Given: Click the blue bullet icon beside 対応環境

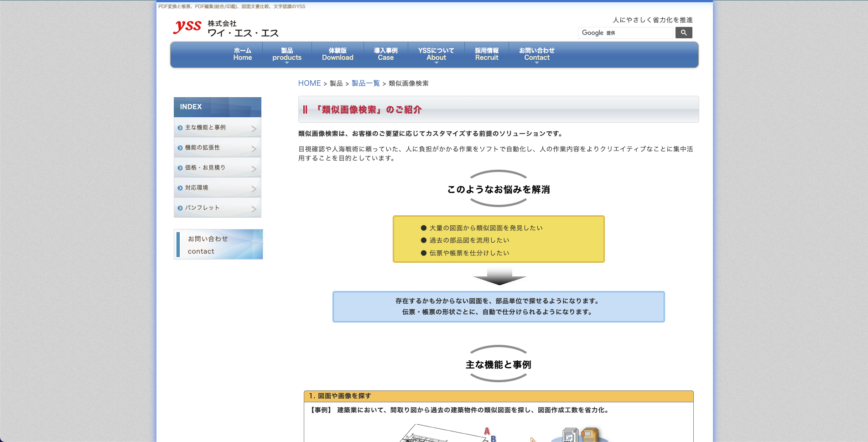Looking at the screenshot, I should point(180,188).
